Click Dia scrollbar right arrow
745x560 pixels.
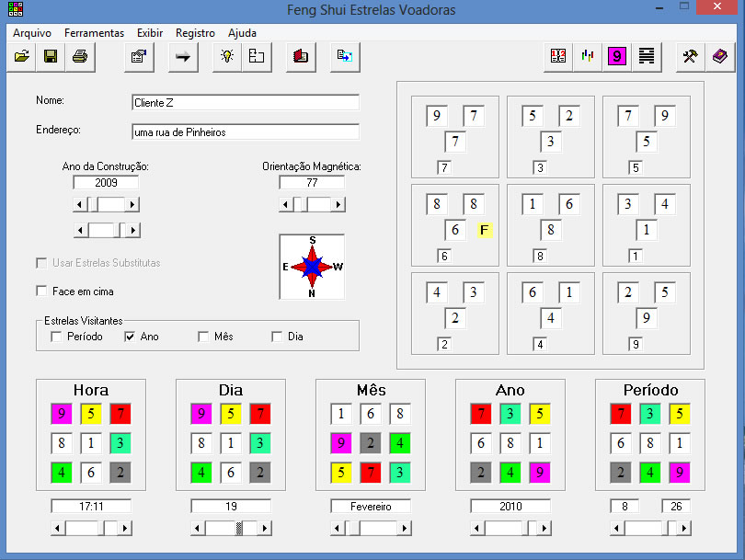265,528
